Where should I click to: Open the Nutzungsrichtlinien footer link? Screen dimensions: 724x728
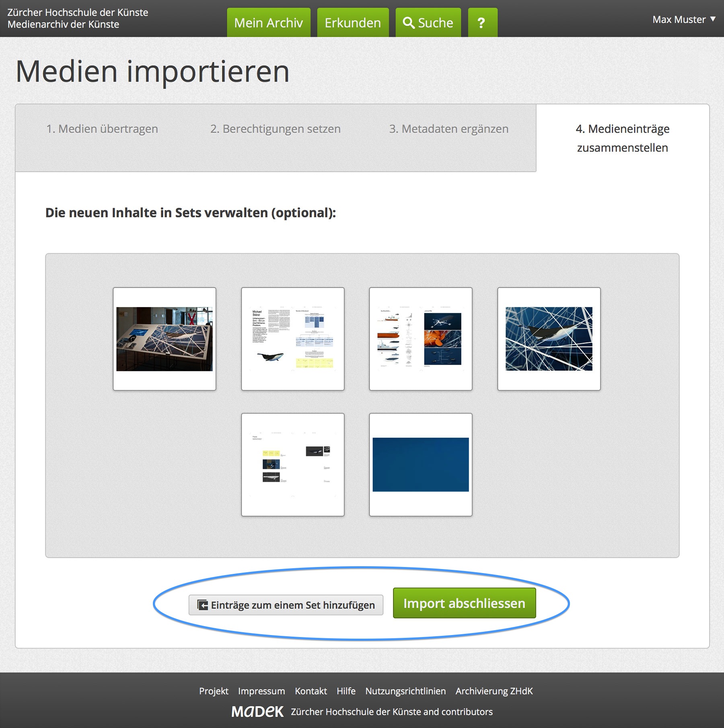tap(405, 691)
